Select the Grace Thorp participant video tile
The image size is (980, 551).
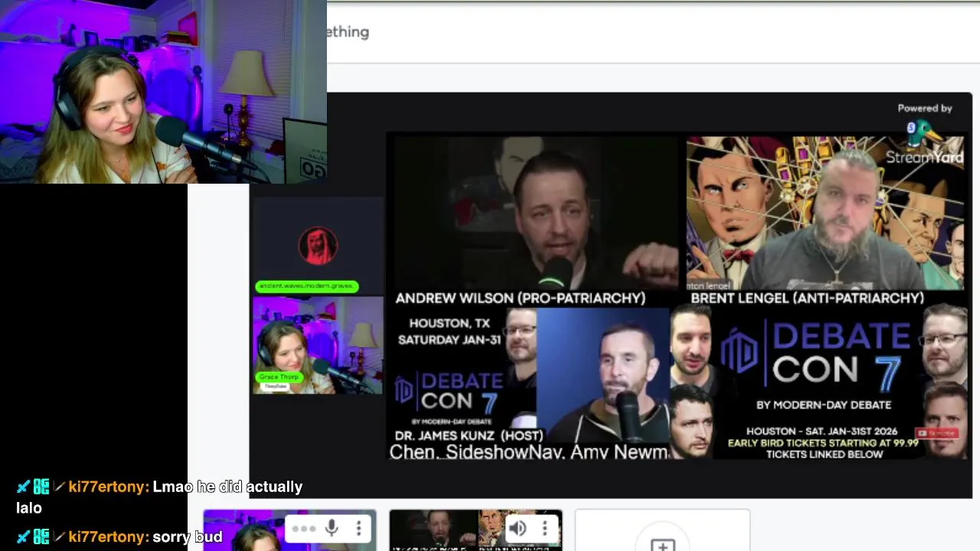coord(318,344)
